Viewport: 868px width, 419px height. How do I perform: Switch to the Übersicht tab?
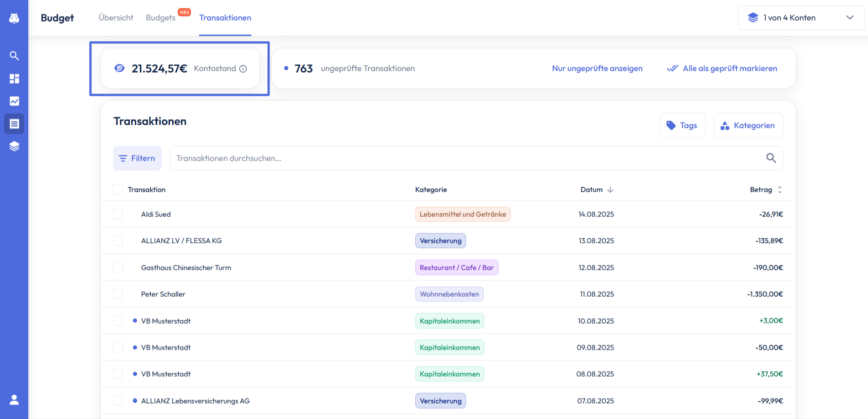116,18
